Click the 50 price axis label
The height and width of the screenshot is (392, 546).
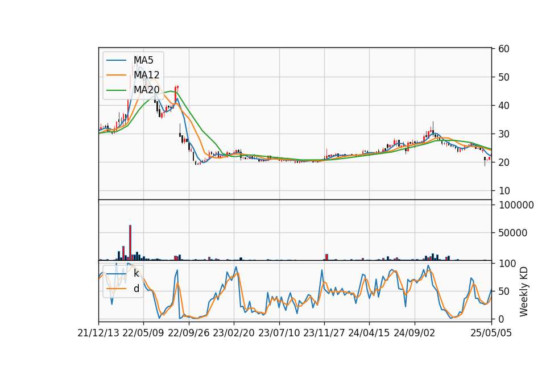click(x=504, y=77)
